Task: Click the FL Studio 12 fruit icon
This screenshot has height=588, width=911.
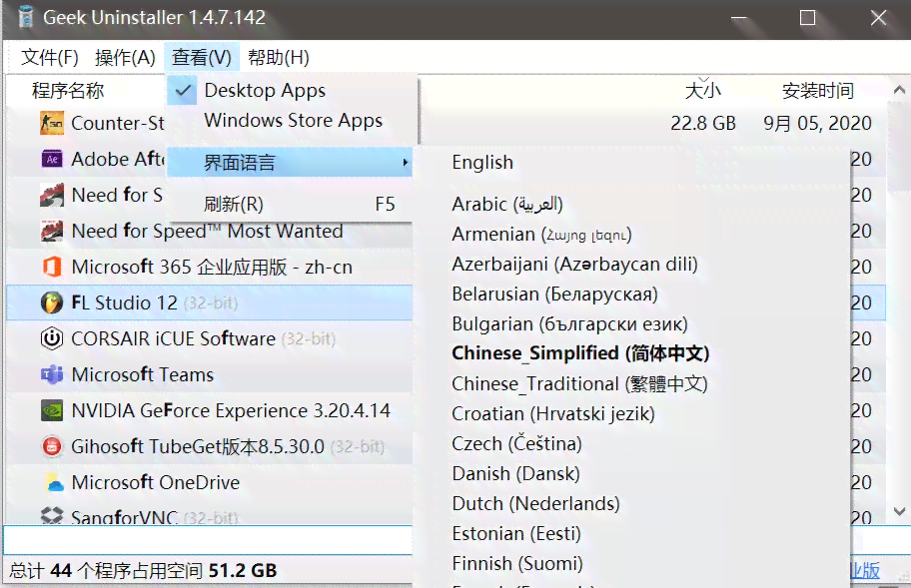Action: click(52, 302)
